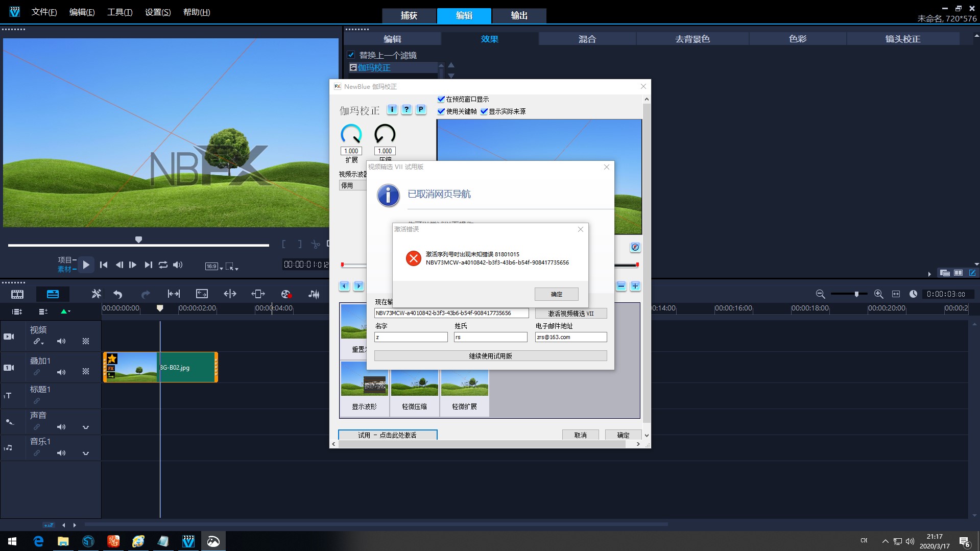Image resolution: width=980 pixels, height=551 pixels.
Task: Open the green triangle track dropdown
Action: [65, 312]
